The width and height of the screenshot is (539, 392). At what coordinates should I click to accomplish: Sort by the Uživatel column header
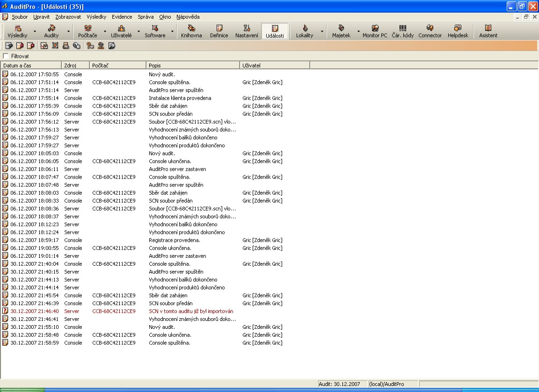pyautogui.click(x=275, y=65)
